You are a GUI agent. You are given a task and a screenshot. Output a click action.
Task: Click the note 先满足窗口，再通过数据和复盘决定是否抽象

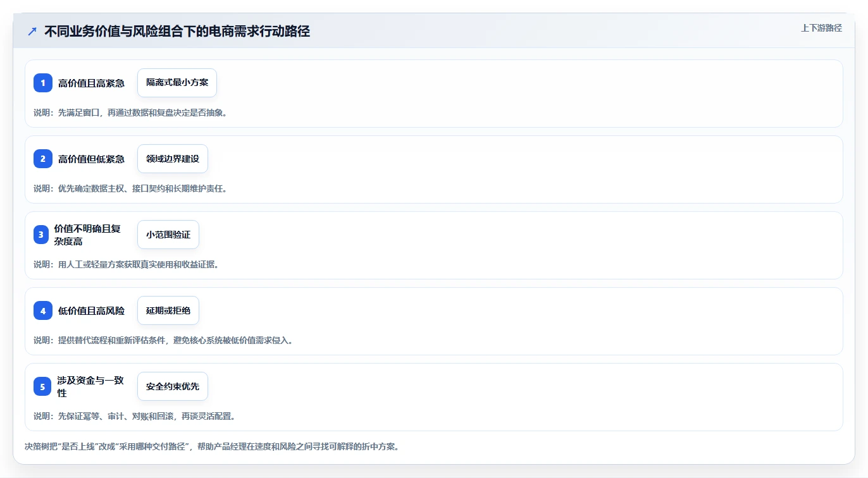(x=130, y=113)
